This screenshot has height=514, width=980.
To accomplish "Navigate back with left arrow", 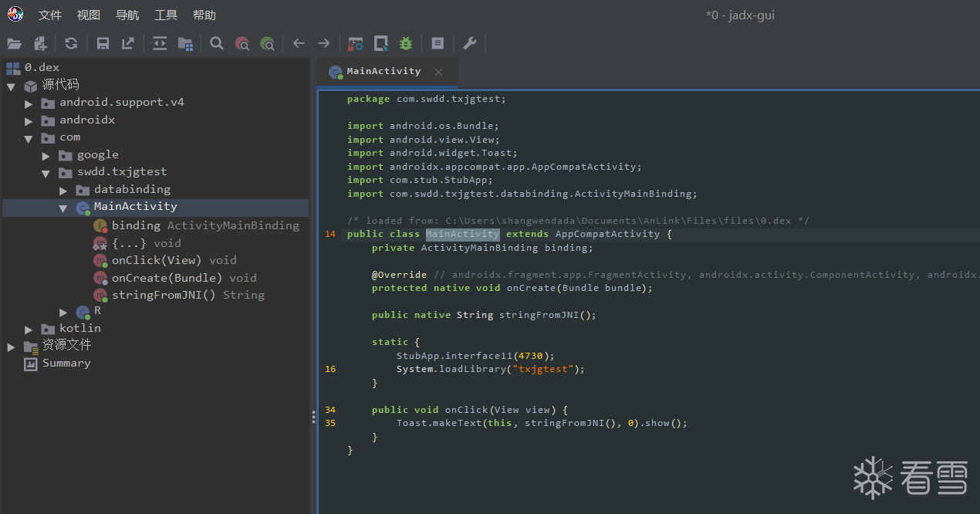I will tap(299, 44).
